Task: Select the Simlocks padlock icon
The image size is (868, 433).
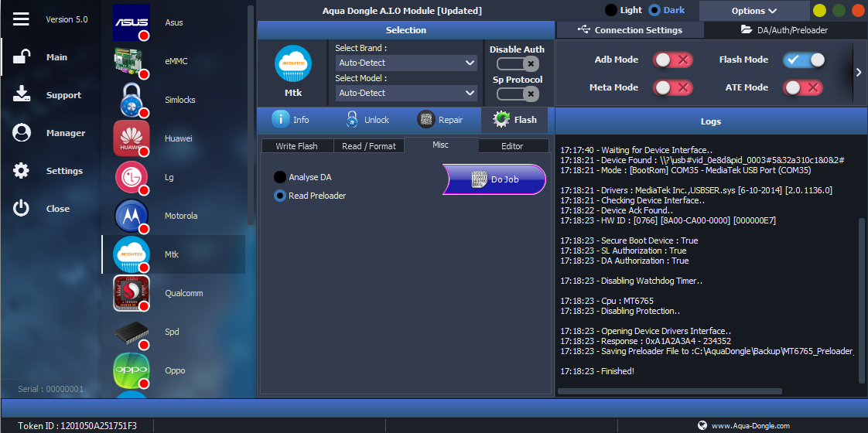Action: pyautogui.click(x=132, y=100)
